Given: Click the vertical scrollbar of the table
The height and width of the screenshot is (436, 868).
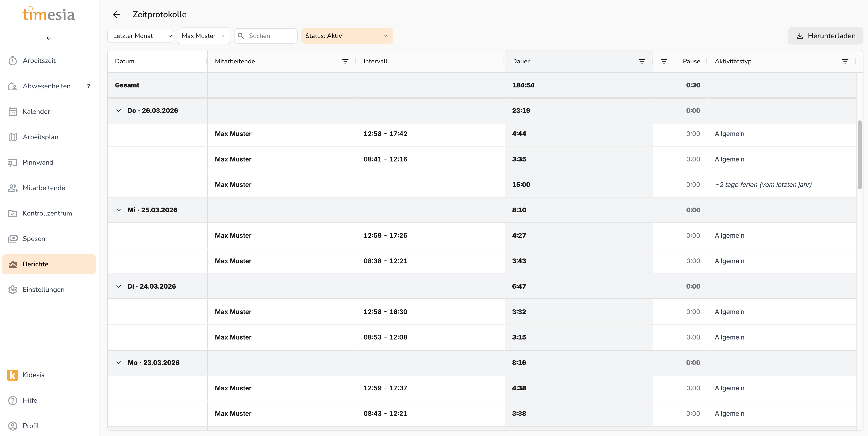Looking at the screenshot, I should [860, 155].
